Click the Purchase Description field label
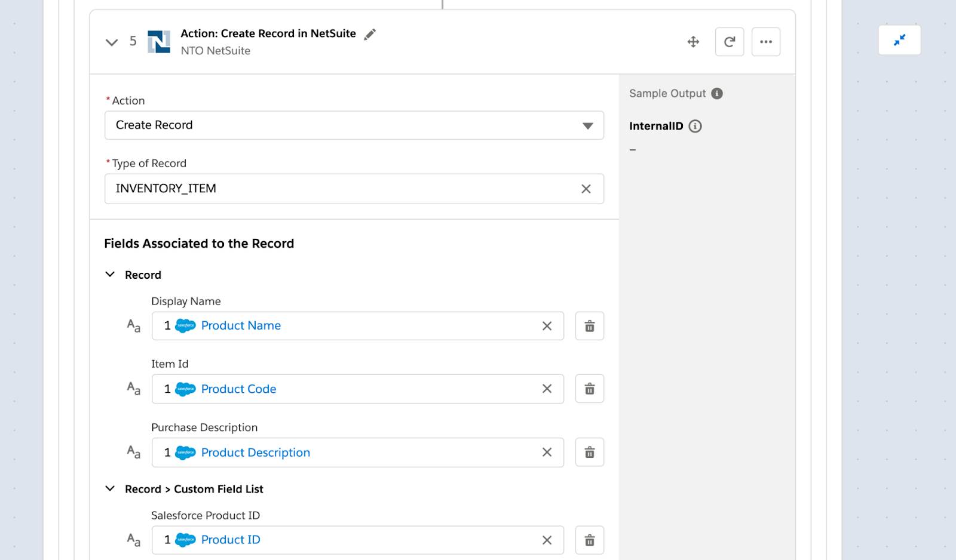956x560 pixels. [204, 427]
